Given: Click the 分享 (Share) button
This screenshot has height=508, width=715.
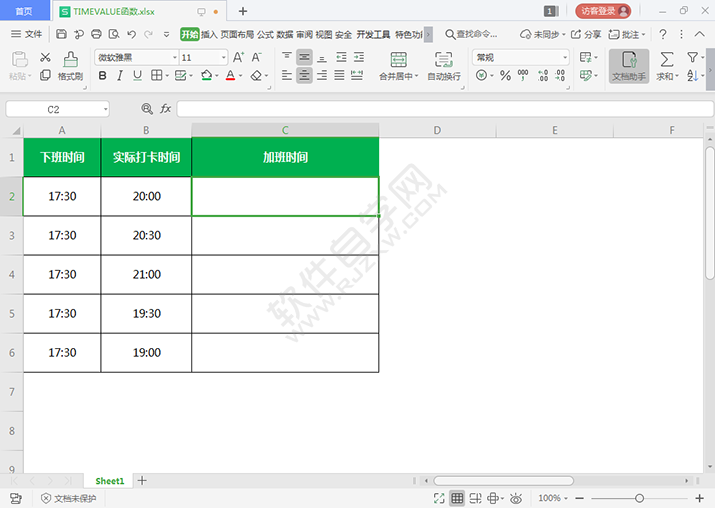Looking at the screenshot, I should 586,34.
